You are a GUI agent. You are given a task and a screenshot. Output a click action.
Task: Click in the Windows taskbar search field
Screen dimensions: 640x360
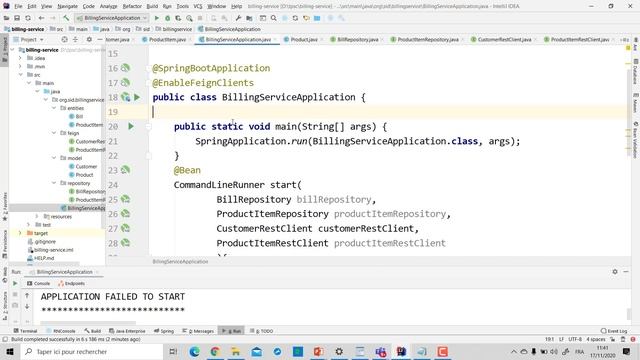(x=92, y=351)
